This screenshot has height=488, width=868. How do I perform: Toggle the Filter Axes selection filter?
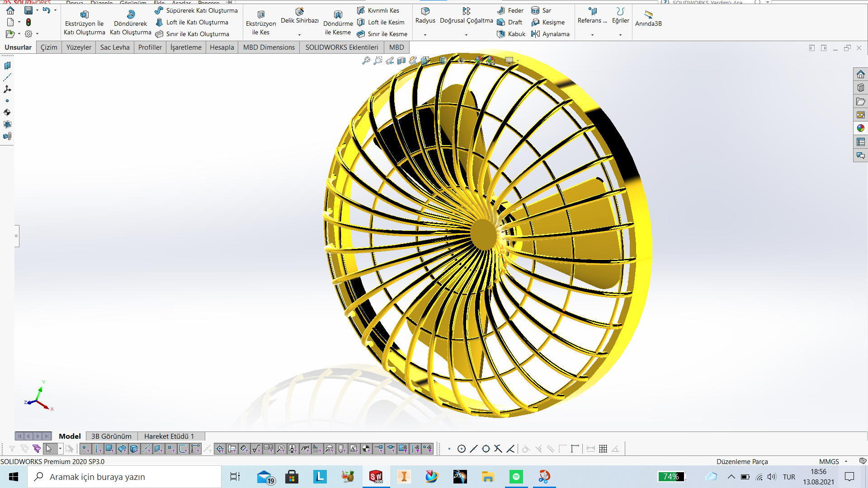[x=146, y=449]
